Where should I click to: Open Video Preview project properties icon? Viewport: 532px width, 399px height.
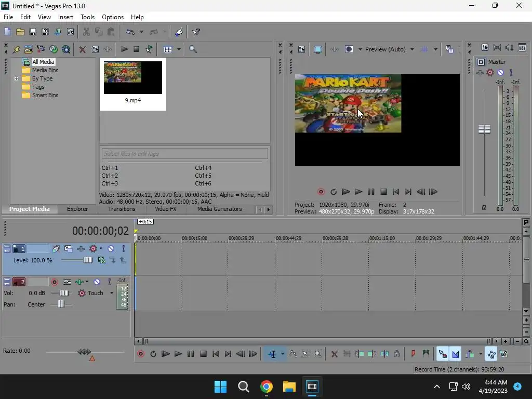(302, 49)
